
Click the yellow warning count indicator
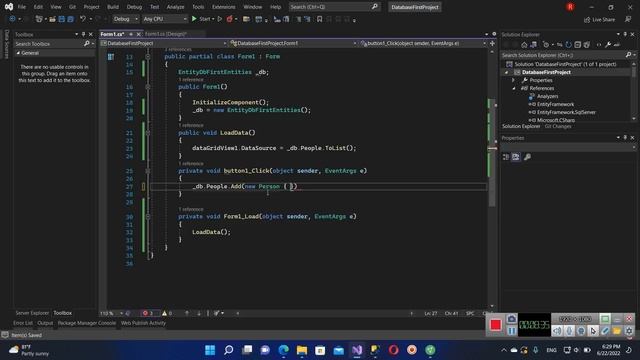[x=167, y=313]
